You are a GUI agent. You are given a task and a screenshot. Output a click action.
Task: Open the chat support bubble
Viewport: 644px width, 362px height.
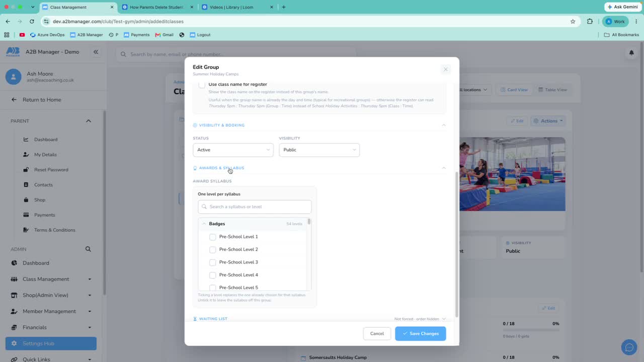pos(629,347)
